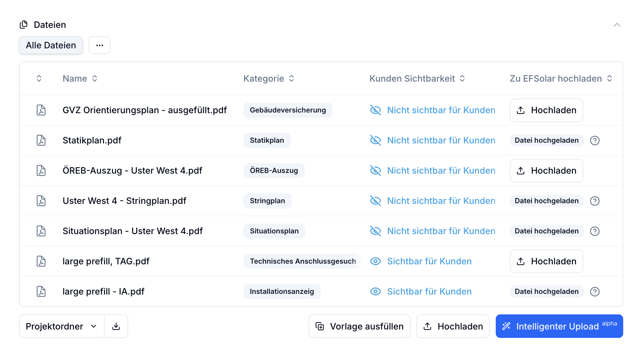Click the PDF icon for large prefill, TAG.pdf
Image resolution: width=644 pixels, height=352 pixels.
tap(41, 261)
